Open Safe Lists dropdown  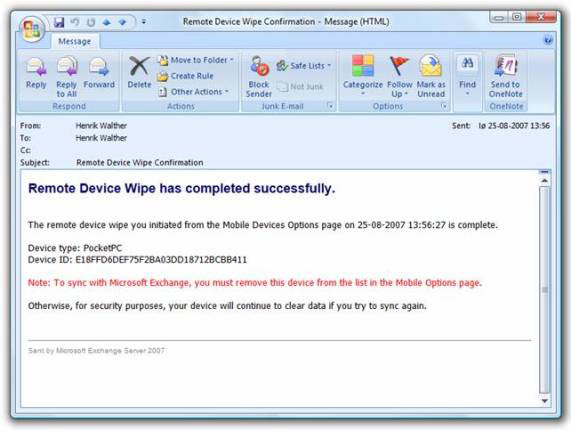(304, 66)
